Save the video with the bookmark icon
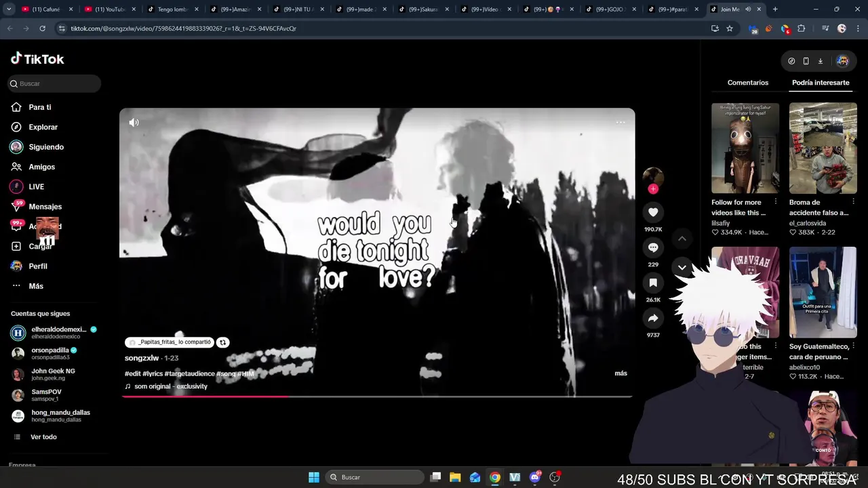This screenshot has height=488, width=868. tap(653, 283)
